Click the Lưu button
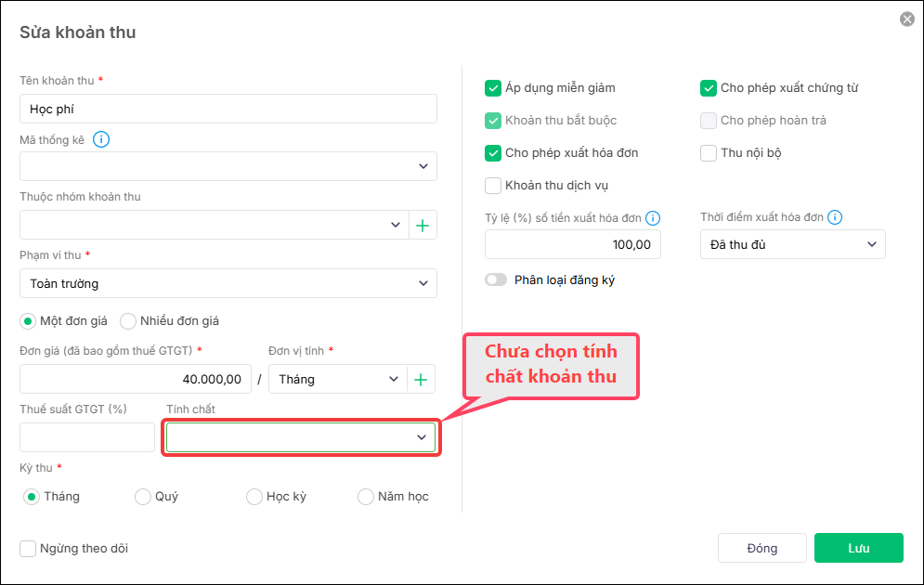The width and height of the screenshot is (924, 585). (859, 548)
